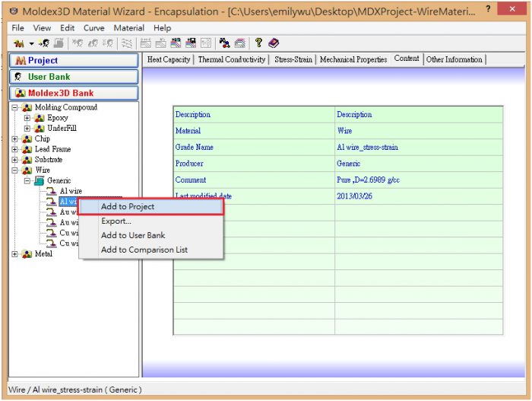Image resolution: width=532 pixels, height=401 pixels.
Task: Expand the Lead Frame tree node
Action: 15,150
